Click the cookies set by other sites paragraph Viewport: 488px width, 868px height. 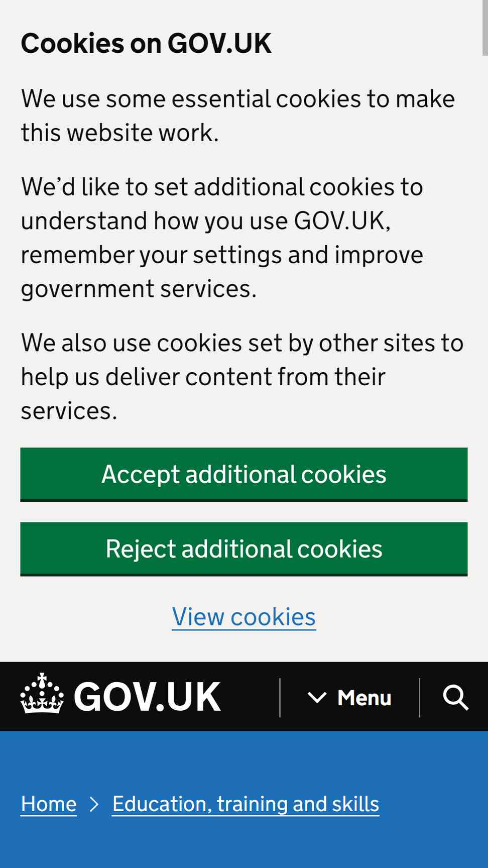242,377
